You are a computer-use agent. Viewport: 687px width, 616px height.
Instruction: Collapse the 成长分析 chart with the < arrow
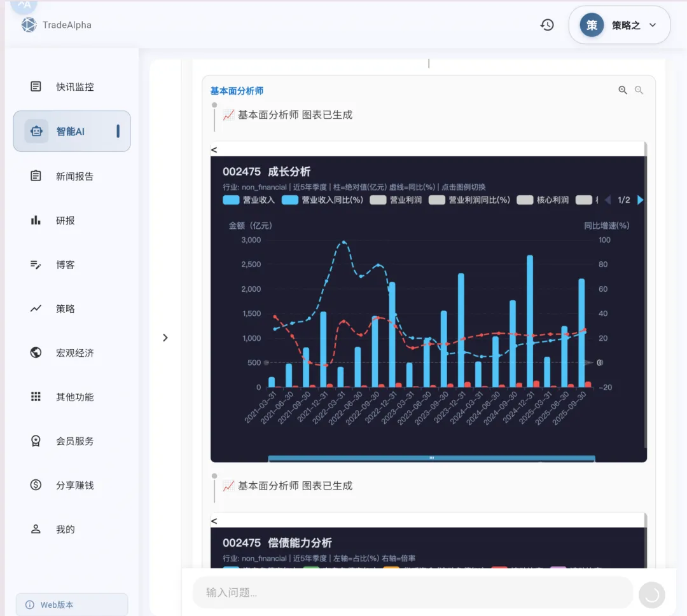tap(214, 150)
